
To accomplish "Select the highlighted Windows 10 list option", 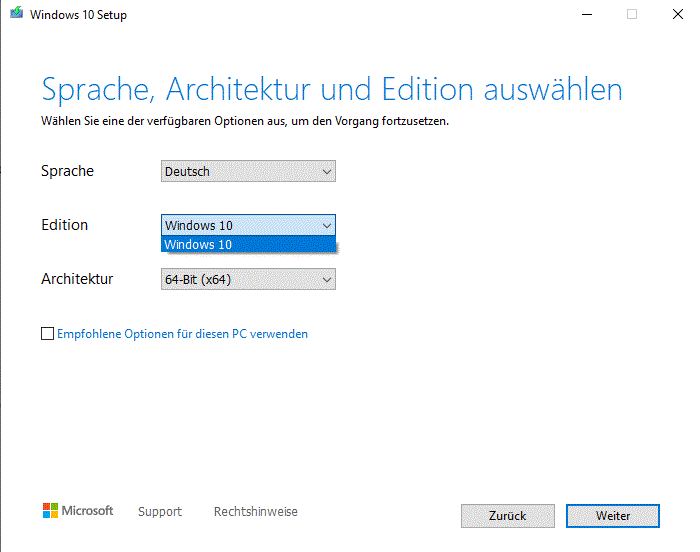I will point(248,244).
